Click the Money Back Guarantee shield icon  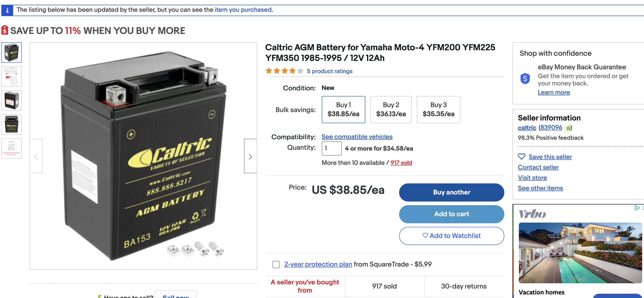coord(525,79)
